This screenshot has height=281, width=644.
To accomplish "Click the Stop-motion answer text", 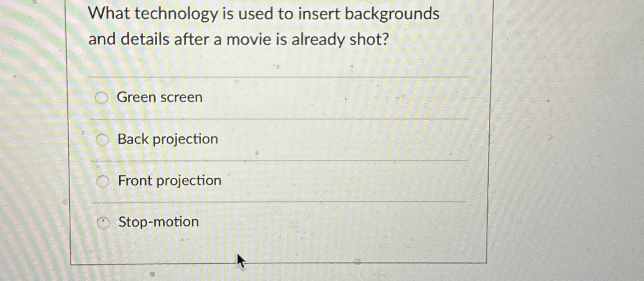I will (158, 222).
